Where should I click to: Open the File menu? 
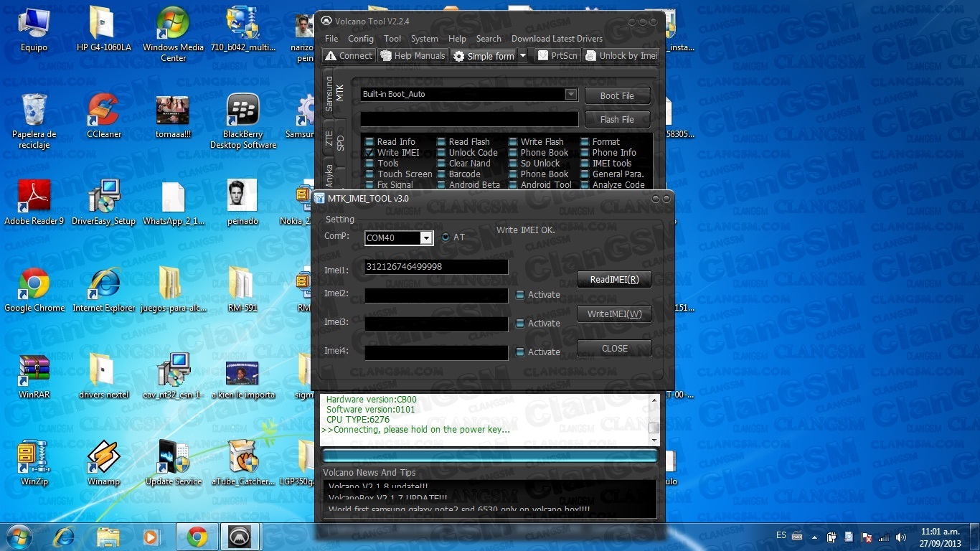(x=331, y=39)
